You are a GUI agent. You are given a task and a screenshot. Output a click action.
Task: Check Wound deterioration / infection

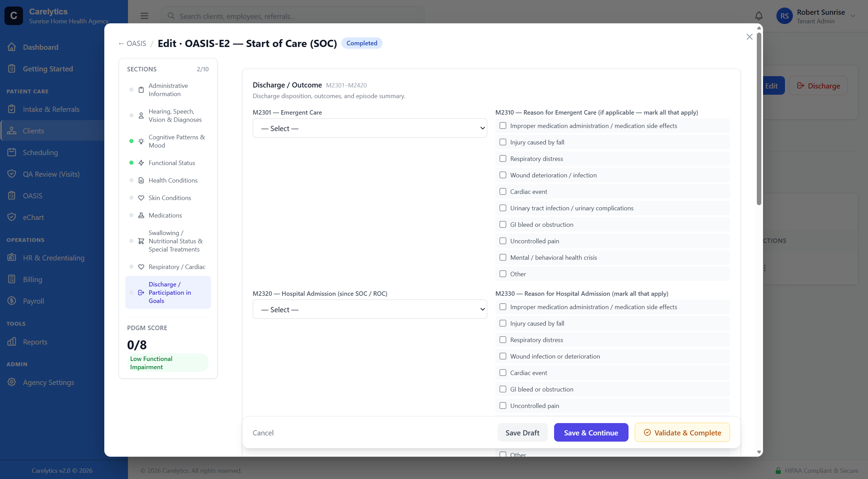(x=503, y=175)
